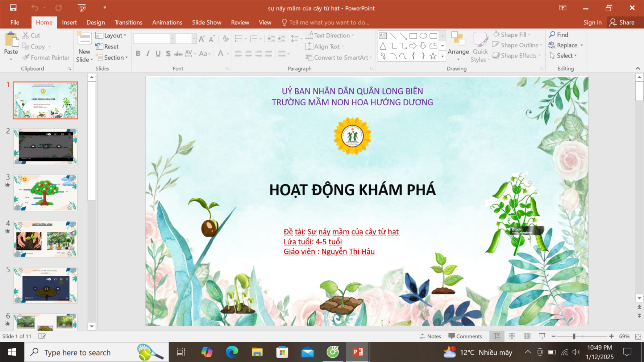Toggle Normal view button
This screenshot has height=362, width=644.
[497, 336]
